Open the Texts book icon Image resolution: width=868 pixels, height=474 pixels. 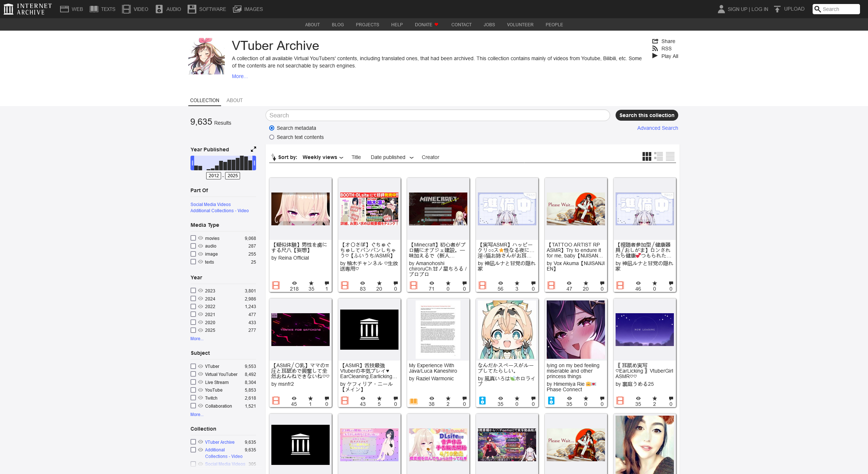94,9
